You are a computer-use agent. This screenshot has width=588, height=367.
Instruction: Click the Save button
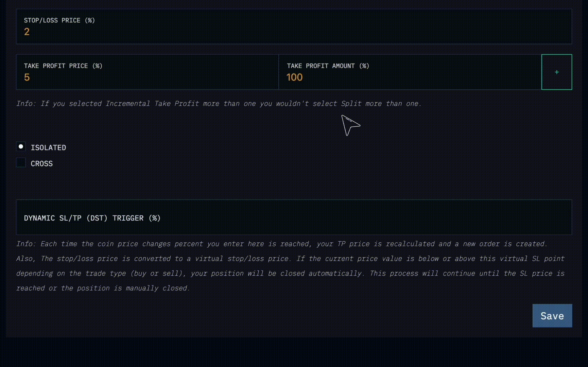[552, 316]
